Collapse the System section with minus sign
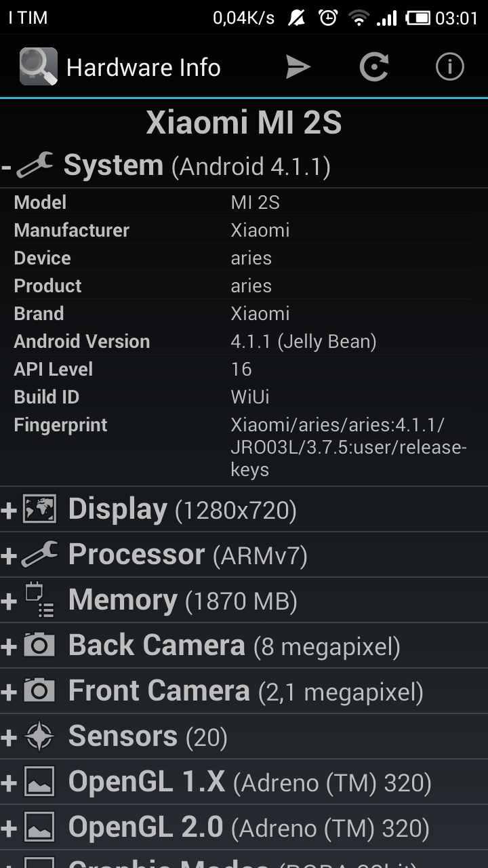This screenshot has width=488, height=868. [6, 166]
